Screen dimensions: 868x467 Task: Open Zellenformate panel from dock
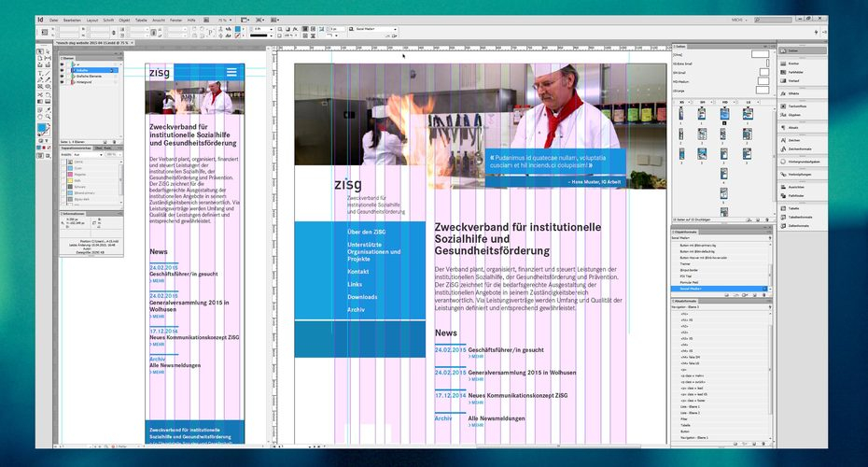(x=802, y=226)
